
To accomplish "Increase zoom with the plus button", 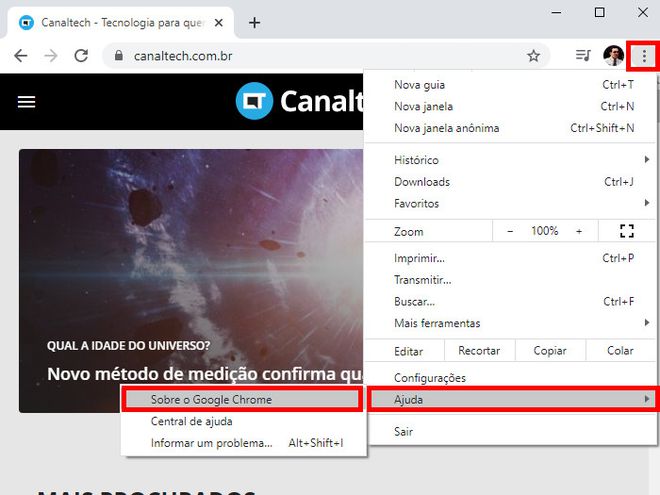I will point(579,231).
